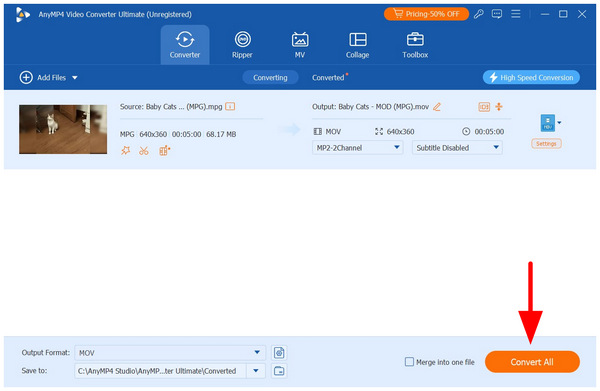Open the MV tab
600x391 pixels.
300,45
